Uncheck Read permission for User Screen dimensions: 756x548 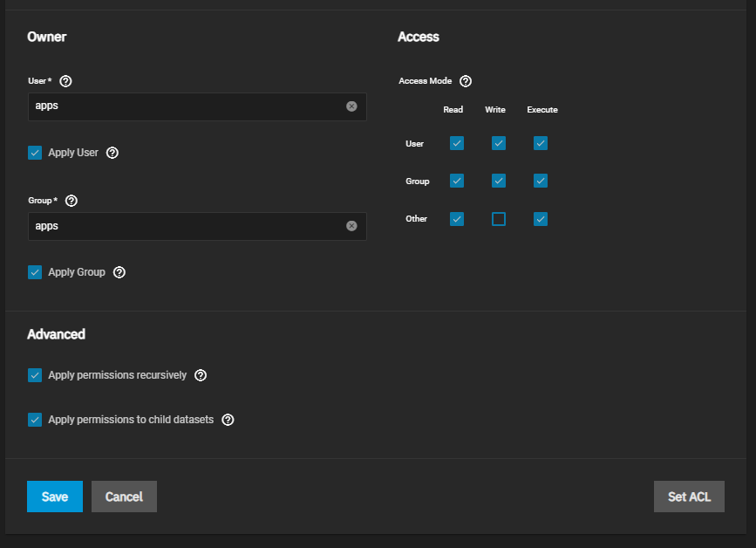point(457,143)
